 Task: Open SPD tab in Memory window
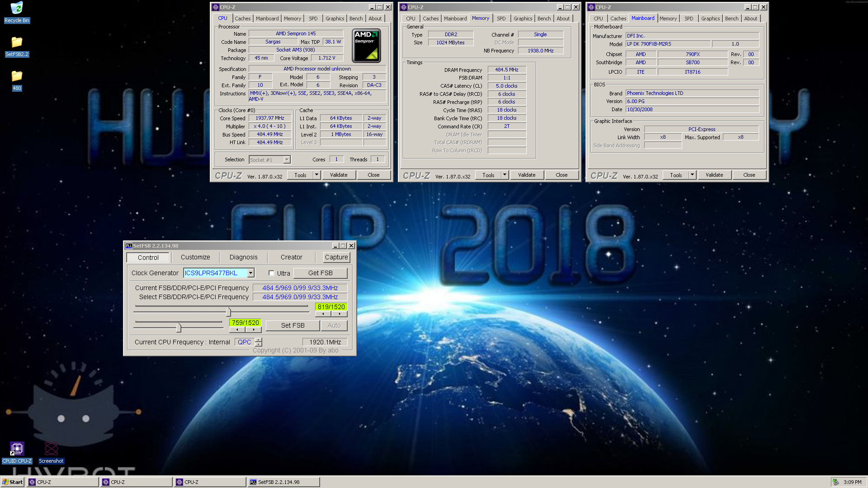tap(501, 19)
